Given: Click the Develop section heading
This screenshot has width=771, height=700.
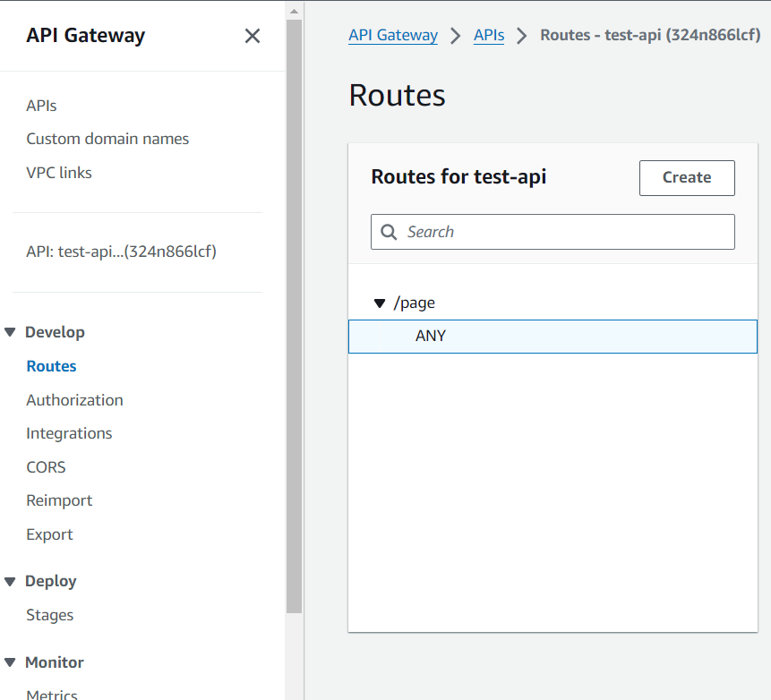Looking at the screenshot, I should point(55,332).
